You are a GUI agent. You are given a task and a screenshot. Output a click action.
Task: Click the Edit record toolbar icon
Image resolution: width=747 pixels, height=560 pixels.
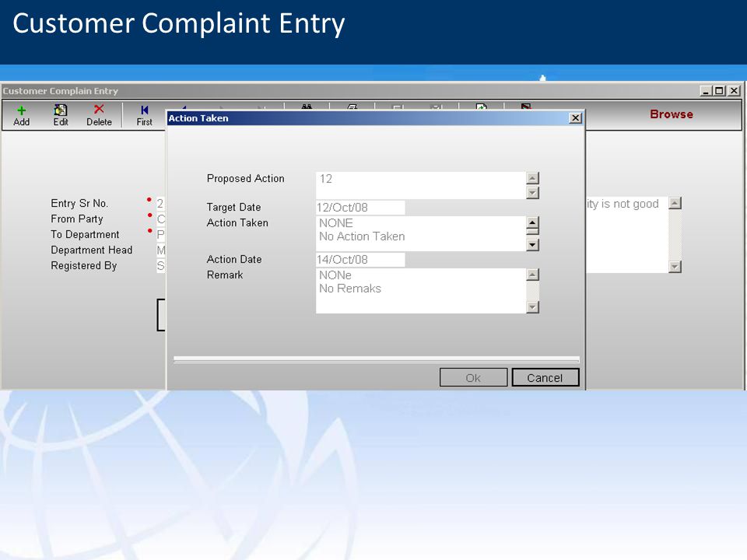coord(61,115)
